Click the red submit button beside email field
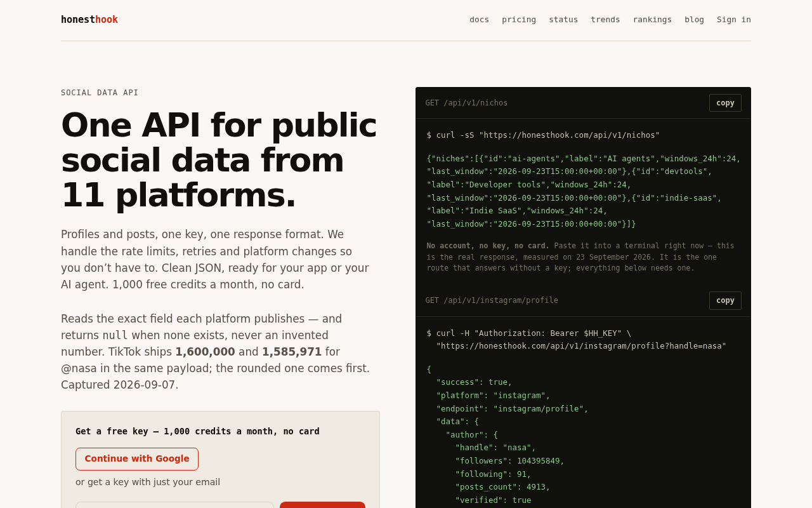 [x=322, y=505]
